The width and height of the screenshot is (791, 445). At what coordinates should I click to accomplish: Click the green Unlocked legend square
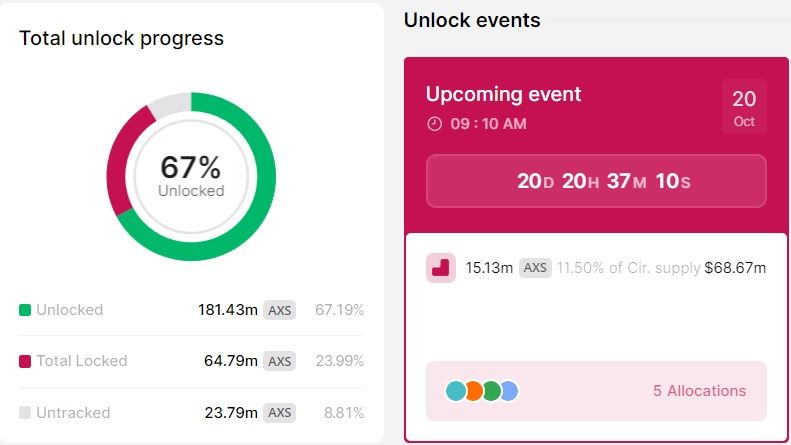point(25,310)
